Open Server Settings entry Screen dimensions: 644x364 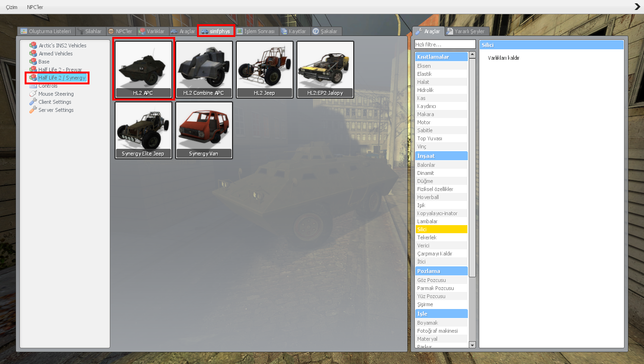56,110
